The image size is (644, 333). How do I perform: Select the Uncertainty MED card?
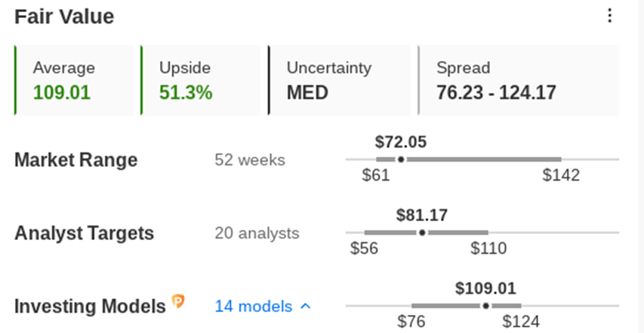[x=339, y=80]
